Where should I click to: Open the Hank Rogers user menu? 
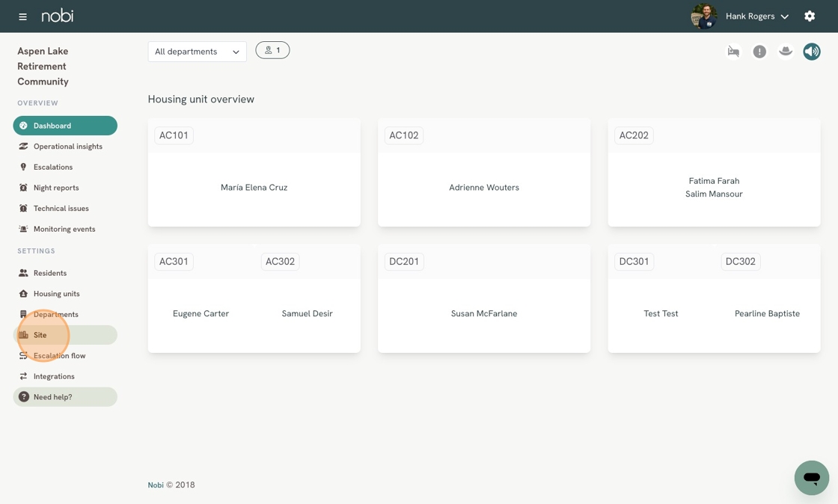click(x=756, y=16)
